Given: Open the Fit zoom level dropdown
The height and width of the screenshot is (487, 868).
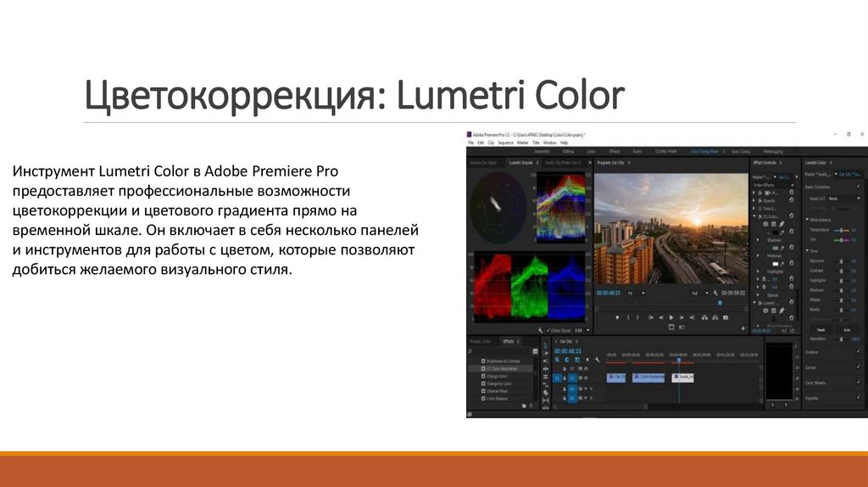Looking at the screenshot, I should pyautogui.click(x=637, y=293).
